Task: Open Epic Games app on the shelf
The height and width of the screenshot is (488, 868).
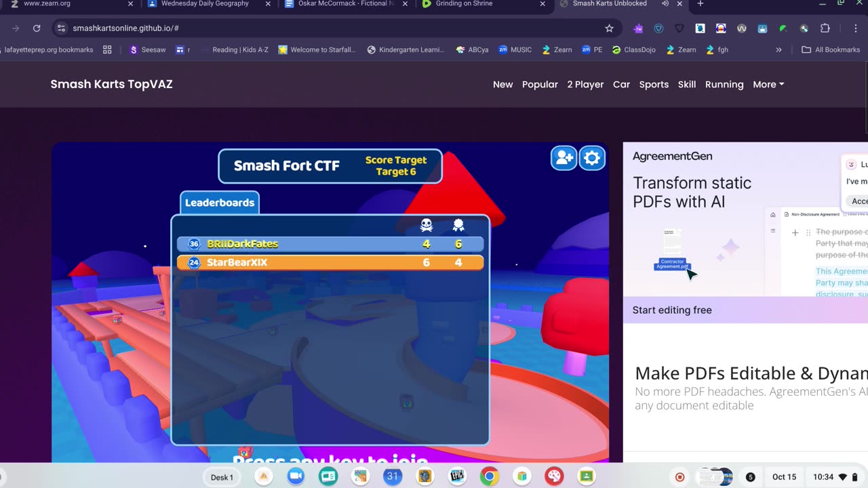Action: coord(457,476)
